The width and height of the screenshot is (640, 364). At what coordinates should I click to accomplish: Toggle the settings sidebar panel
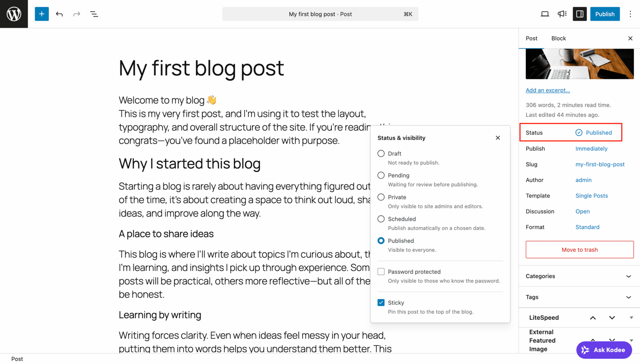pyautogui.click(x=579, y=14)
